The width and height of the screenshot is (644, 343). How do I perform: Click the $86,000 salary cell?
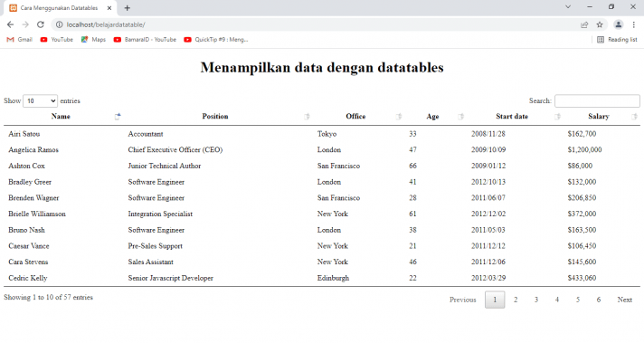(x=580, y=166)
